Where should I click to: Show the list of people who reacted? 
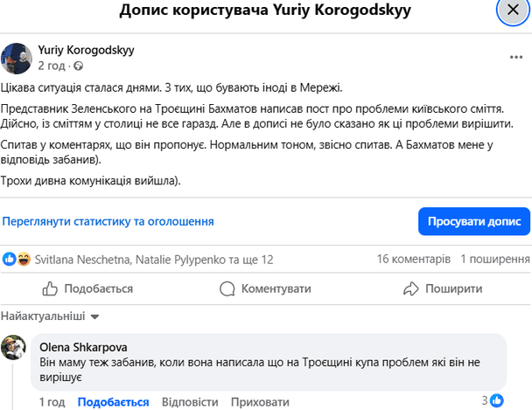pos(154,260)
